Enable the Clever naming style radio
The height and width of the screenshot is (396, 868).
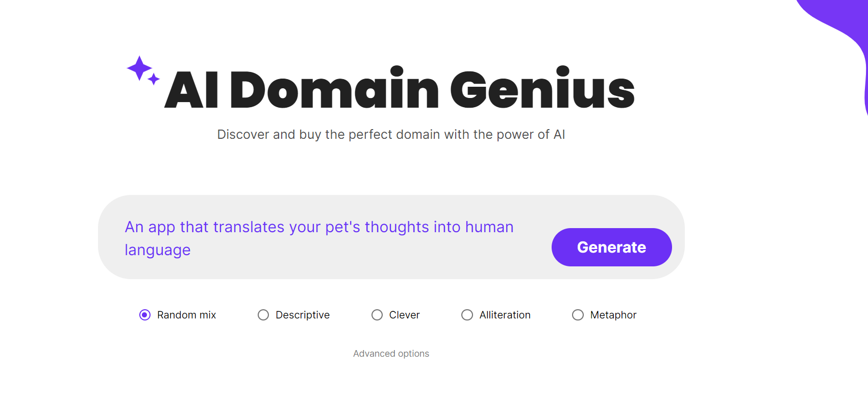point(377,315)
